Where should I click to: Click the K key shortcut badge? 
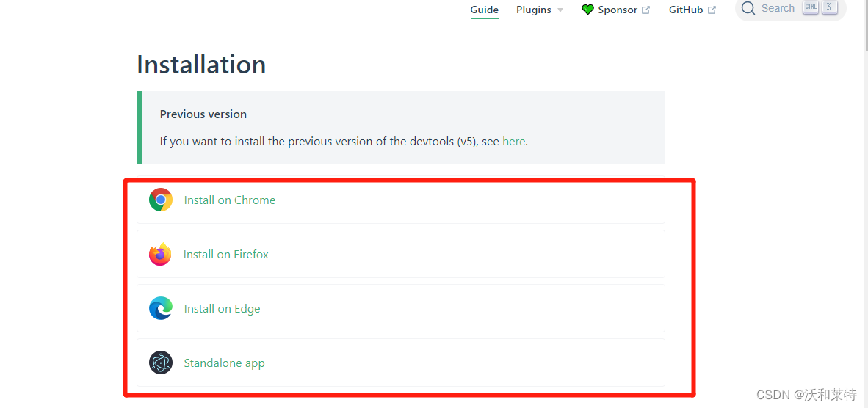pos(829,7)
